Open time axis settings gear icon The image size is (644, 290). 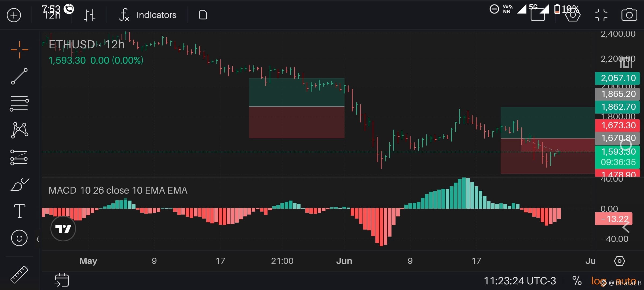point(620,261)
